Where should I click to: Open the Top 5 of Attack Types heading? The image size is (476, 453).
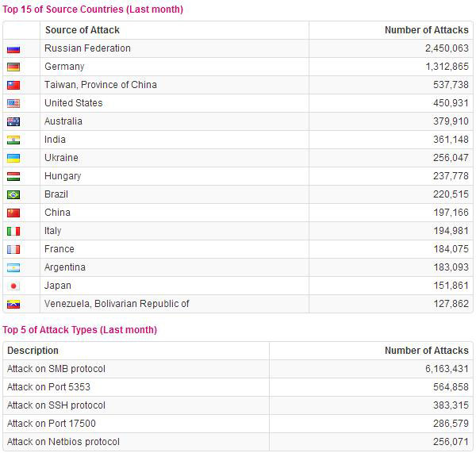(79, 330)
